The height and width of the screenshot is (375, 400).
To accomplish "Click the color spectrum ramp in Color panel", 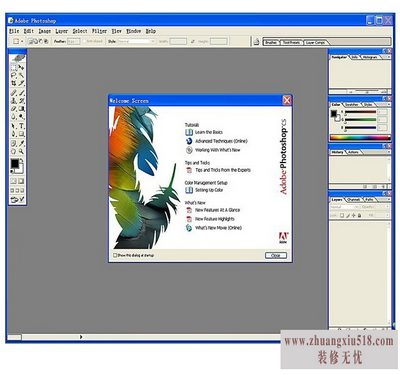I will (x=360, y=138).
